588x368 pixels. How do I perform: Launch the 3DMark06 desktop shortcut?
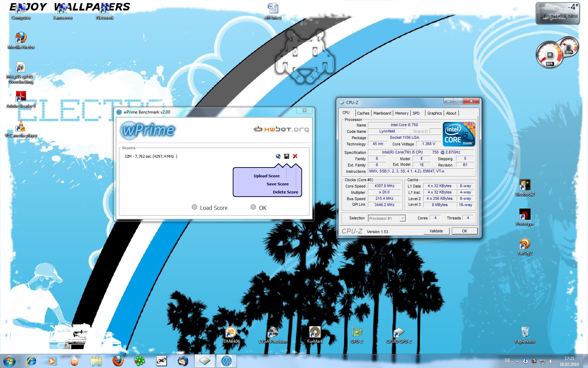pos(231,335)
